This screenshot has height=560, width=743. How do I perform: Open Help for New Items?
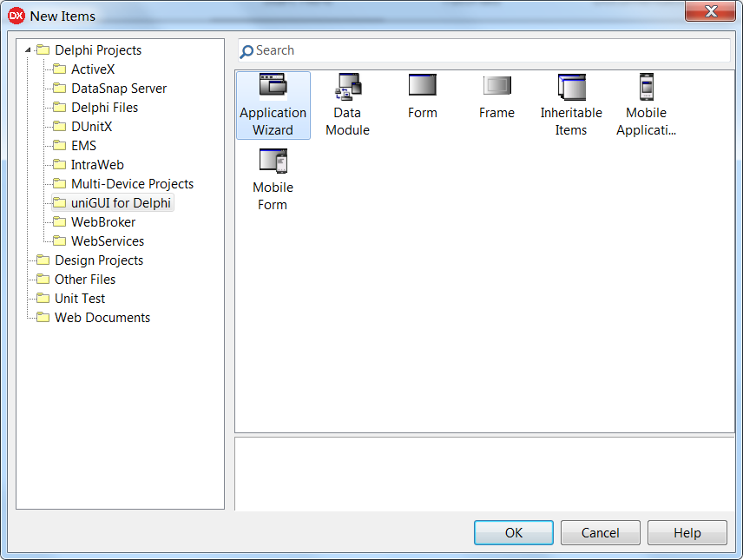click(x=687, y=532)
